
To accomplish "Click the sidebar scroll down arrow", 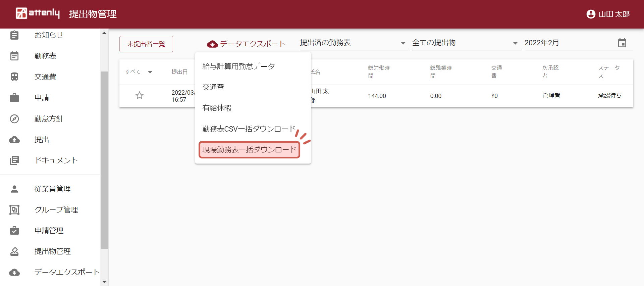I will click(x=104, y=282).
